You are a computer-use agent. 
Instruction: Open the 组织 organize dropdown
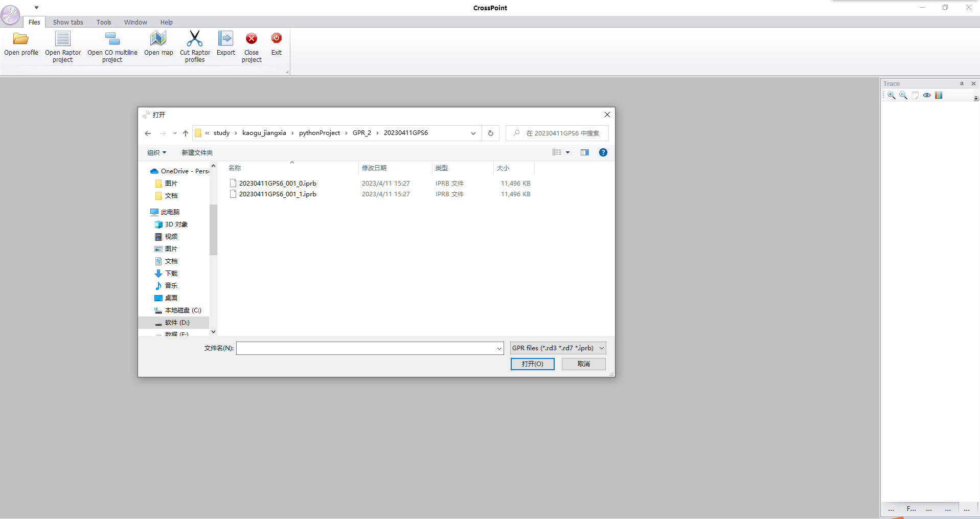pyautogui.click(x=156, y=152)
